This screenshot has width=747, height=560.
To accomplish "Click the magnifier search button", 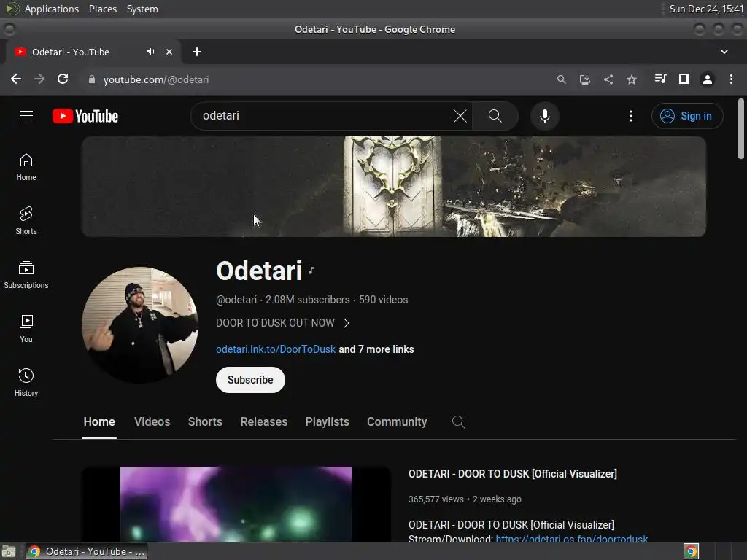I will coord(495,116).
